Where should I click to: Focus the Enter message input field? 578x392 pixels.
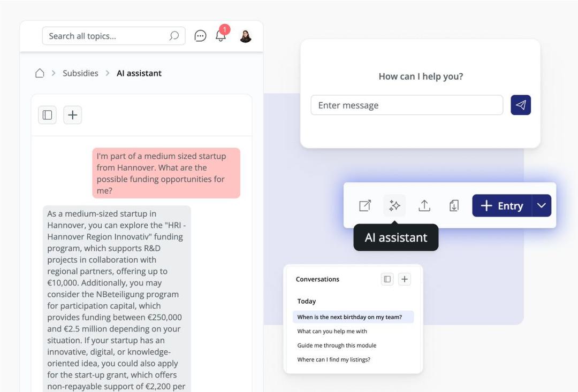coord(407,105)
